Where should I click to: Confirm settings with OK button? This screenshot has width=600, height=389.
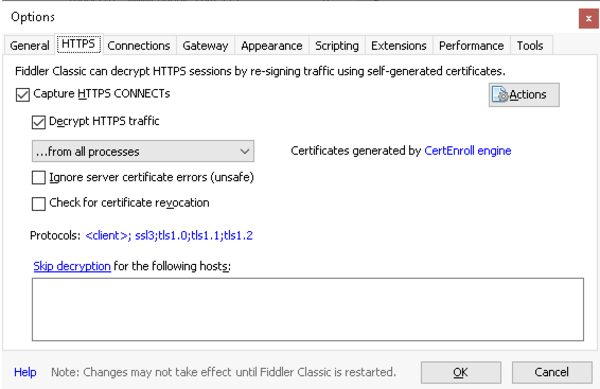coord(461,372)
